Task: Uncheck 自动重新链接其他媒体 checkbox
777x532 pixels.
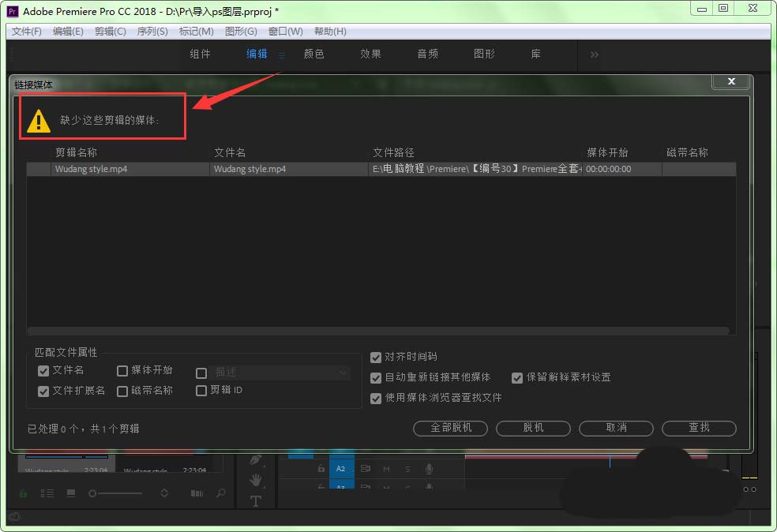Action: pos(376,378)
